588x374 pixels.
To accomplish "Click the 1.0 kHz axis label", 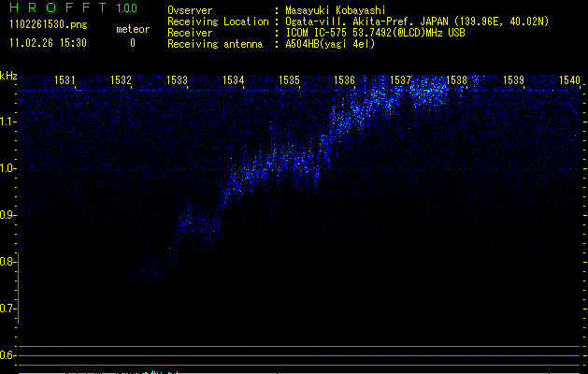I will click(x=8, y=168).
